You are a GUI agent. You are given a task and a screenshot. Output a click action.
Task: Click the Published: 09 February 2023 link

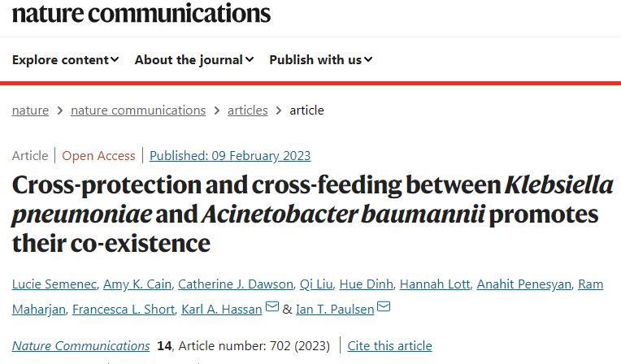[x=230, y=156]
